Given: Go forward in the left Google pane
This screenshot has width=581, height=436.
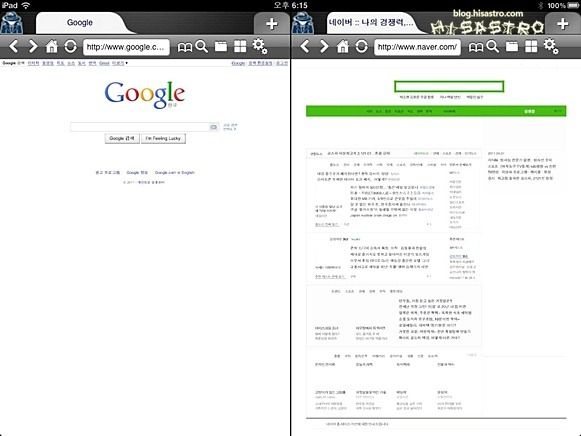Looking at the screenshot, I should [x=33, y=46].
